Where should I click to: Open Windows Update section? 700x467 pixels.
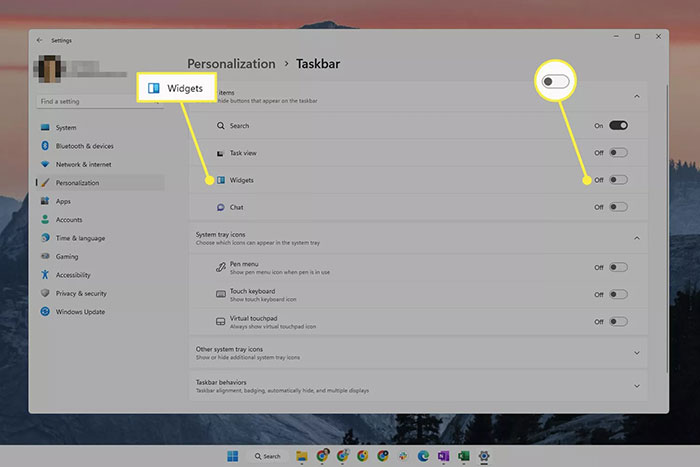coord(81,312)
